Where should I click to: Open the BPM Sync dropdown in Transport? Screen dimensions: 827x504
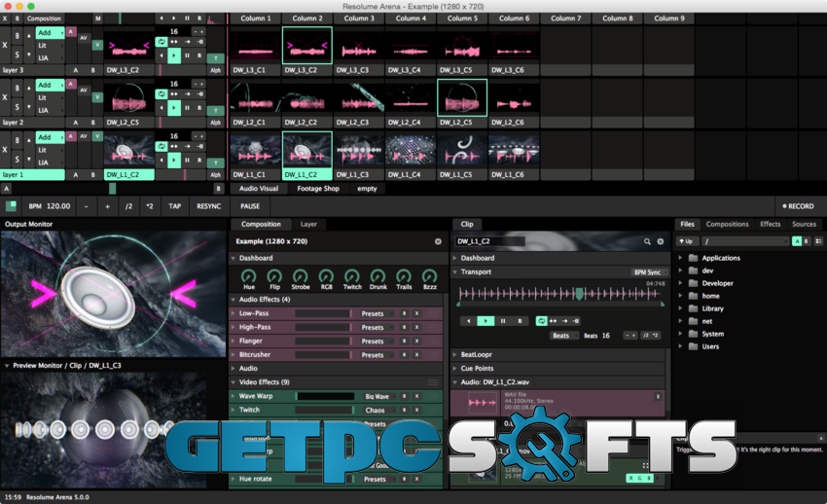pyautogui.click(x=650, y=272)
